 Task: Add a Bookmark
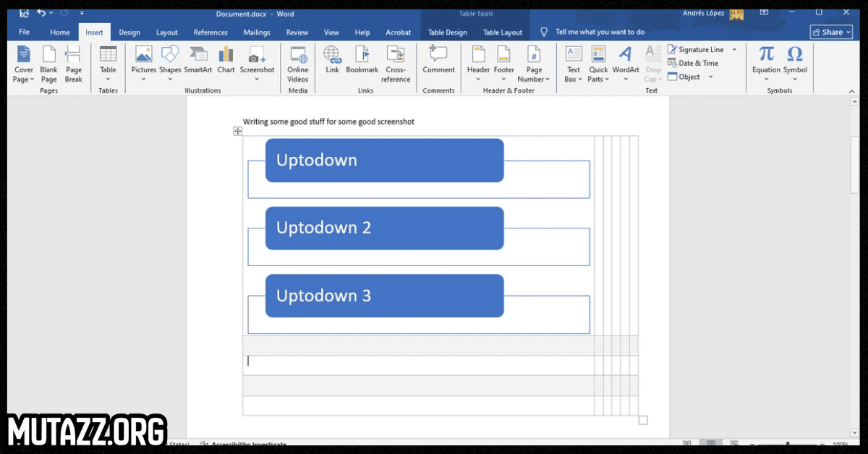click(x=362, y=61)
